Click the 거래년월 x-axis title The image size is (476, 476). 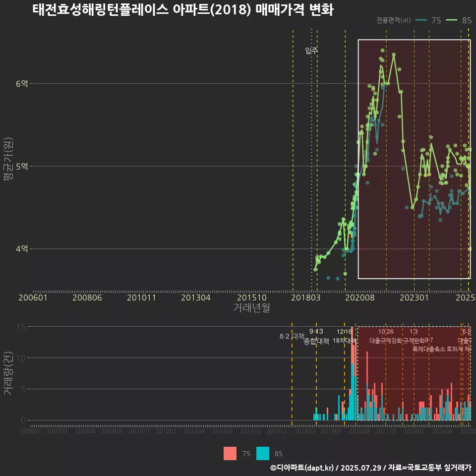252,307
